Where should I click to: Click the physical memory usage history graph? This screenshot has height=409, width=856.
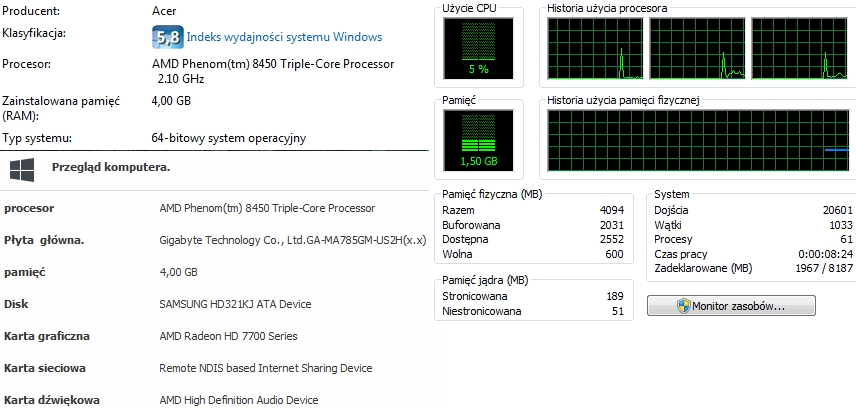tap(697, 141)
